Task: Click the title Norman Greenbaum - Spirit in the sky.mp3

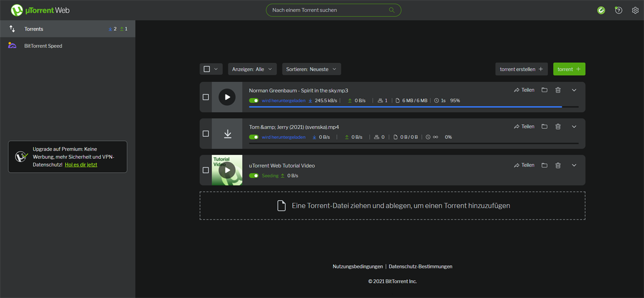Action: point(298,90)
